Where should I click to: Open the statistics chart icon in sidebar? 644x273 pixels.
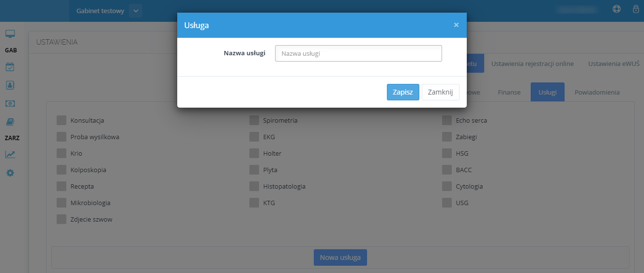[10, 154]
